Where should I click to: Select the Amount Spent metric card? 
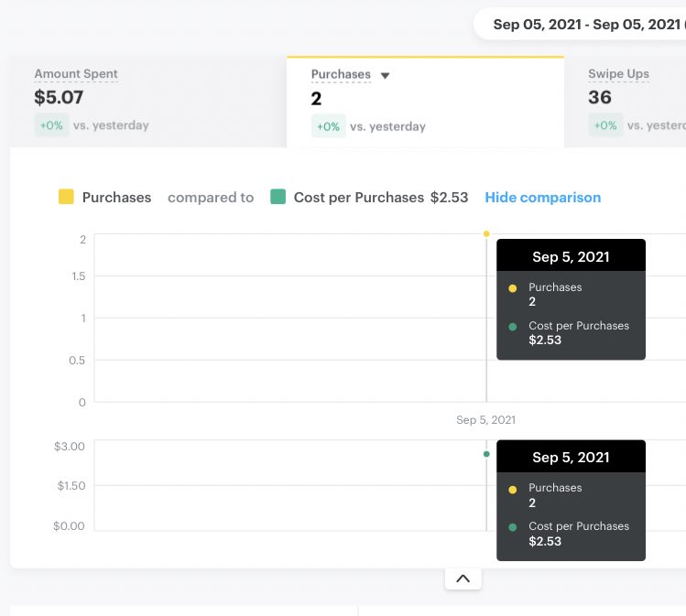[148, 102]
